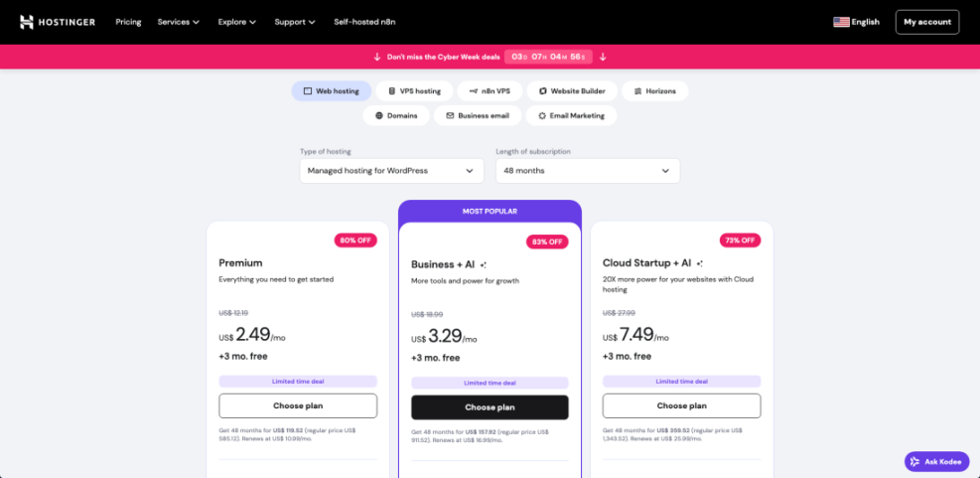980x478 pixels.
Task: Open Self-hosted n8n link
Action: pyautogui.click(x=364, y=22)
